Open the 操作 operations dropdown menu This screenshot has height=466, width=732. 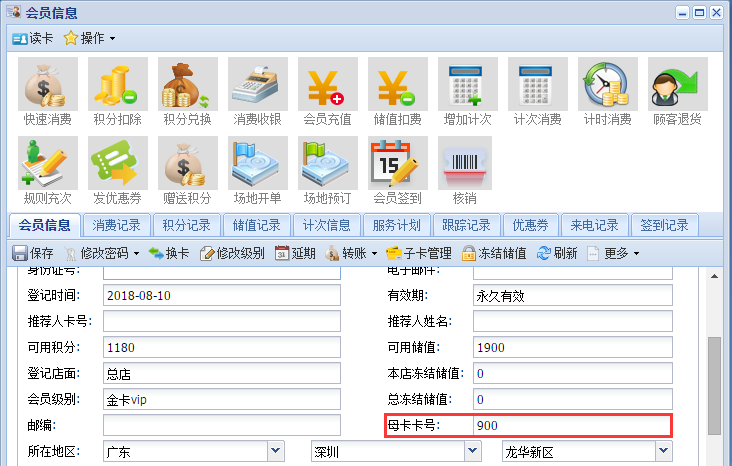[90, 38]
